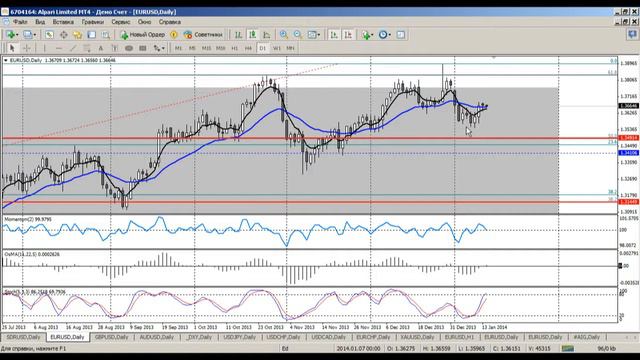640x360 pixels.
Task: Open the Сервис menu
Action: click(121, 22)
